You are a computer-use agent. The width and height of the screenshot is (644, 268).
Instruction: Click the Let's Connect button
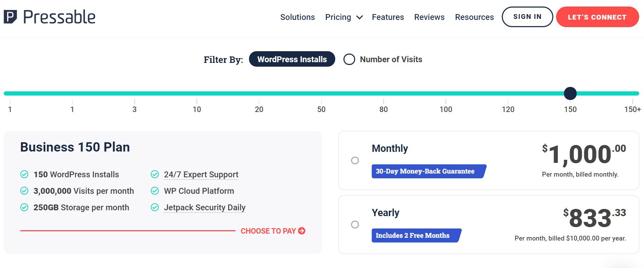point(597,17)
